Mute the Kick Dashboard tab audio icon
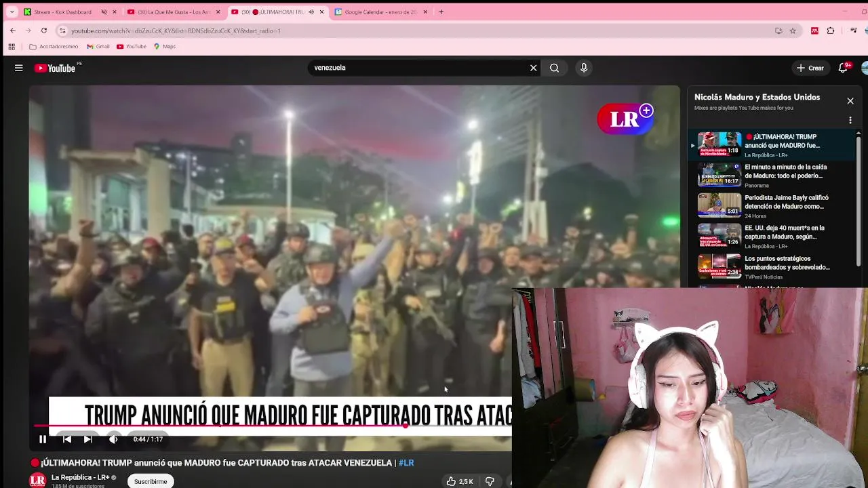Screen dimensions: 868x488 [x=104, y=12]
